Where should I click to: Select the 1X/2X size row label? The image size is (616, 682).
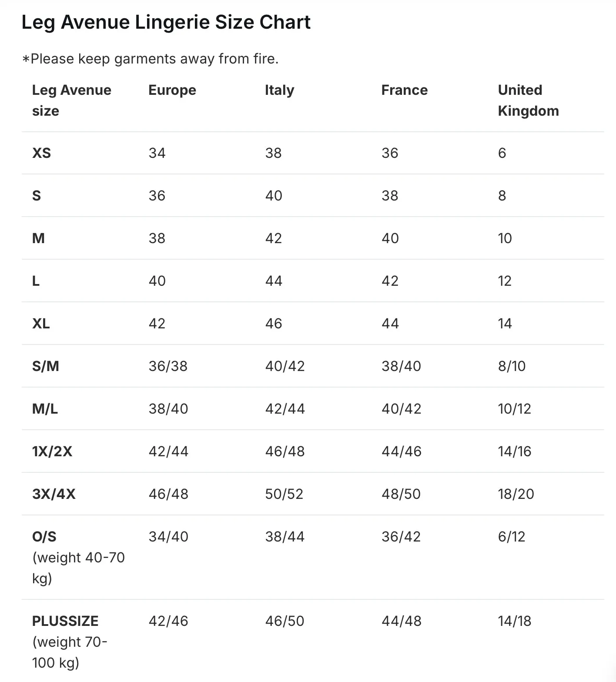(52, 451)
